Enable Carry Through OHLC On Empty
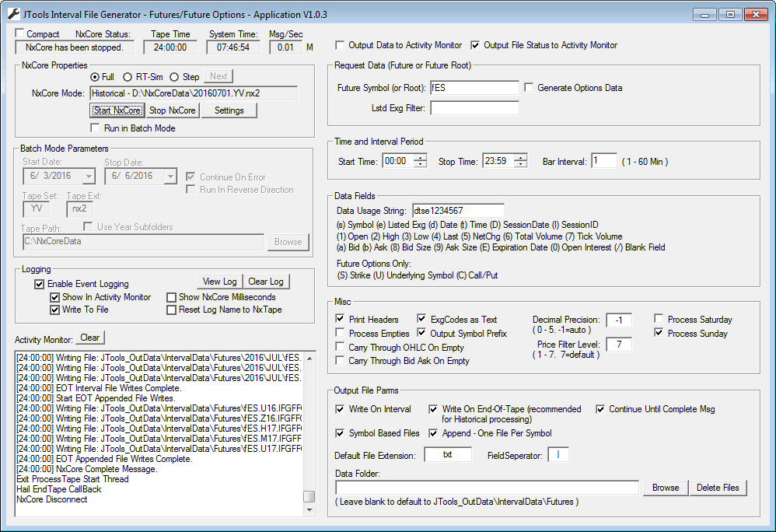Image resolution: width=776 pixels, height=532 pixels. coord(340,346)
